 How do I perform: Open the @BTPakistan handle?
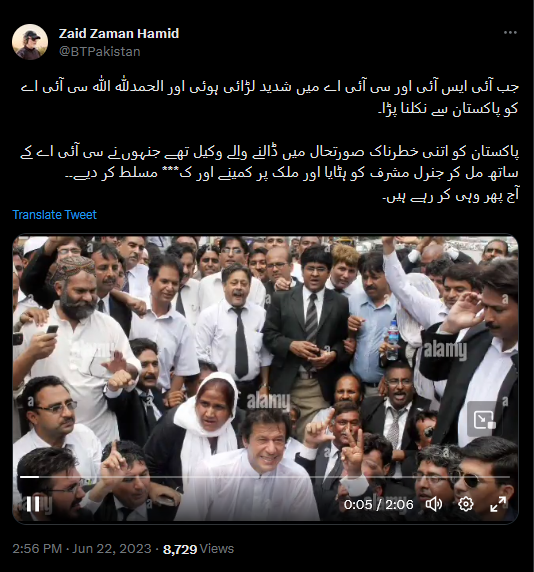100,51
